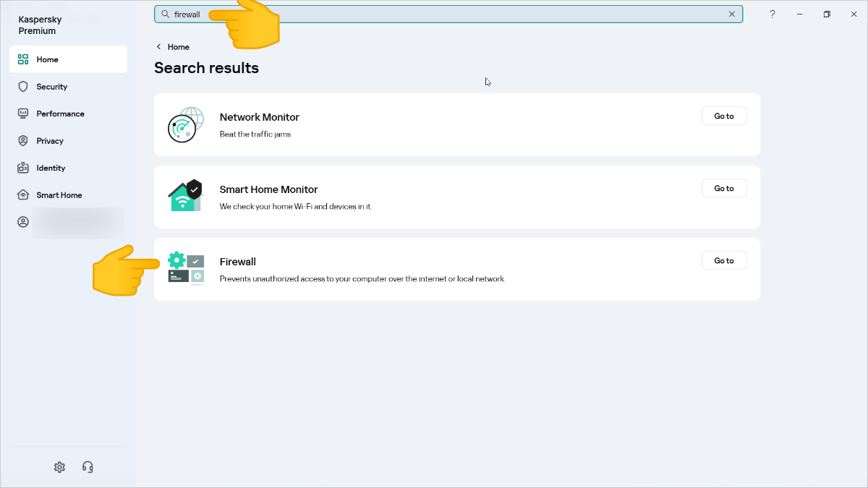This screenshot has width=868, height=488.
Task: Click the Network Monitor radar icon
Action: pos(186,124)
